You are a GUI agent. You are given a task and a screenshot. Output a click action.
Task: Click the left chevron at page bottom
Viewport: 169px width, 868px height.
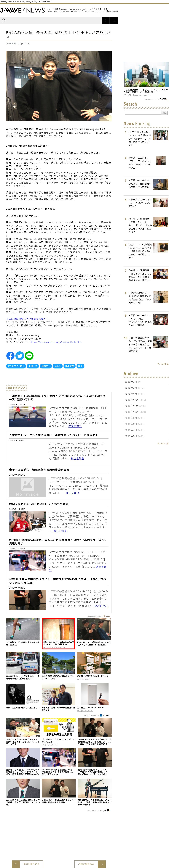point(16,864)
